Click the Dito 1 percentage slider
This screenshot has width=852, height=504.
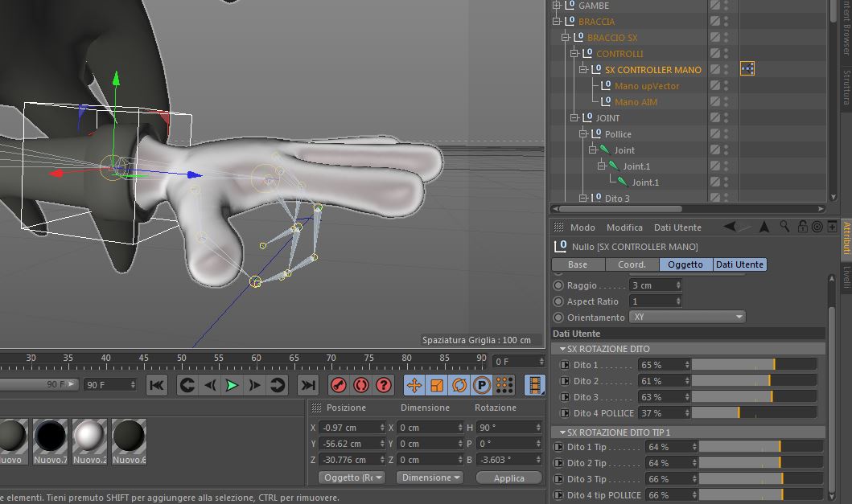(754, 365)
